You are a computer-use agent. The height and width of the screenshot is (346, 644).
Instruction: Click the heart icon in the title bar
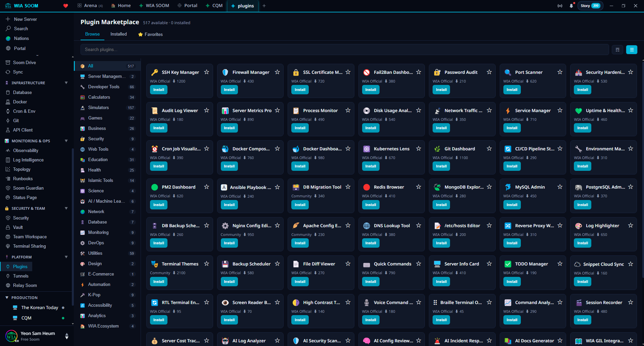pyautogui.click(x=65, y=5)
